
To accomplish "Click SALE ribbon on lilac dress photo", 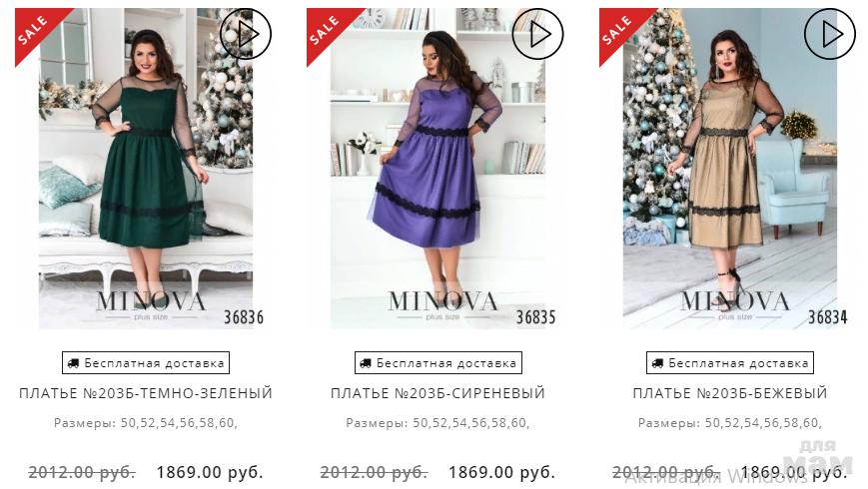I will [x=328, y=30].
